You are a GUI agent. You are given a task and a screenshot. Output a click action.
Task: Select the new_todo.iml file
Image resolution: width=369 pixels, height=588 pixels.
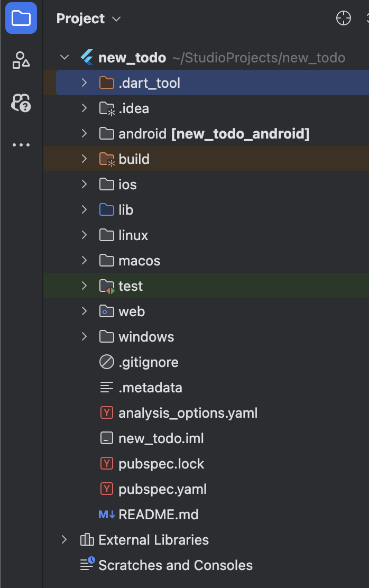click(x=161, y=438)
